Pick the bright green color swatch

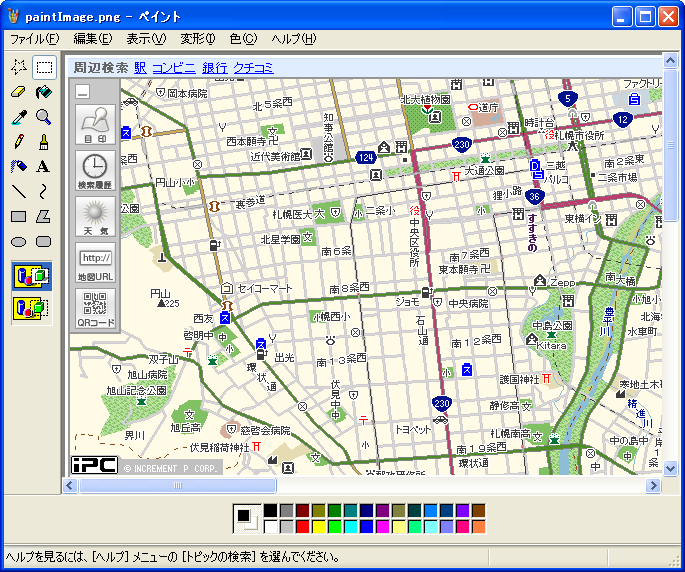point(335,527)
